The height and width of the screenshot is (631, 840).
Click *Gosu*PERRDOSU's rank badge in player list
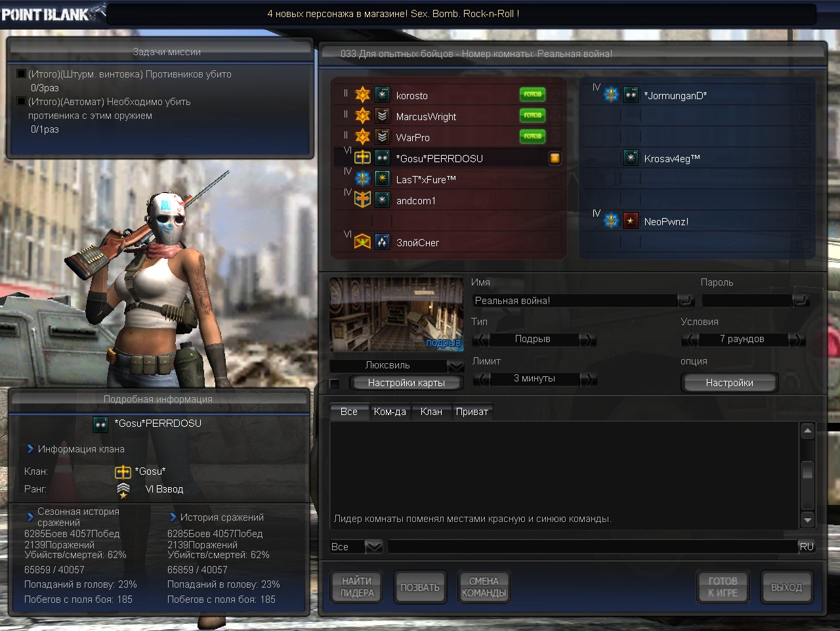(x=383, y=158)
